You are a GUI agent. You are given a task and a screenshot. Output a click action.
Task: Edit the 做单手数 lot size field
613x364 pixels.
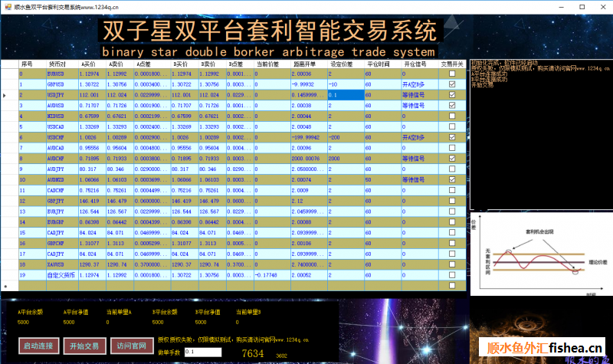(x=202, y=352)
